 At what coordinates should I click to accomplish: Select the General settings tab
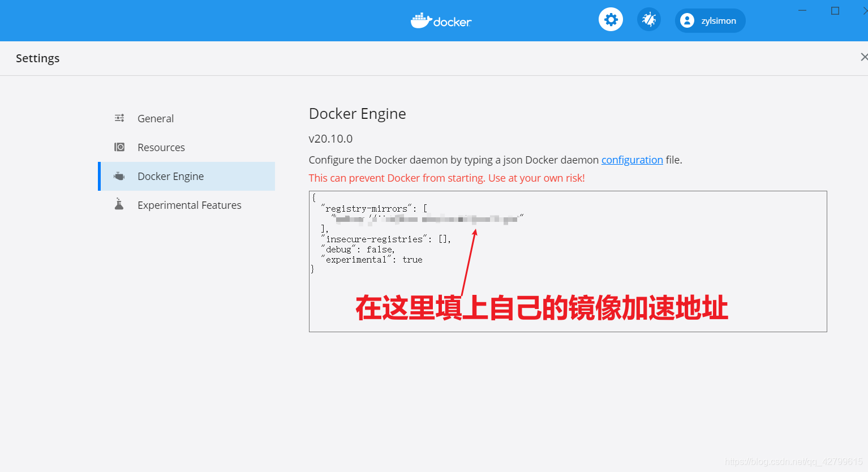[x=187, y=118]
